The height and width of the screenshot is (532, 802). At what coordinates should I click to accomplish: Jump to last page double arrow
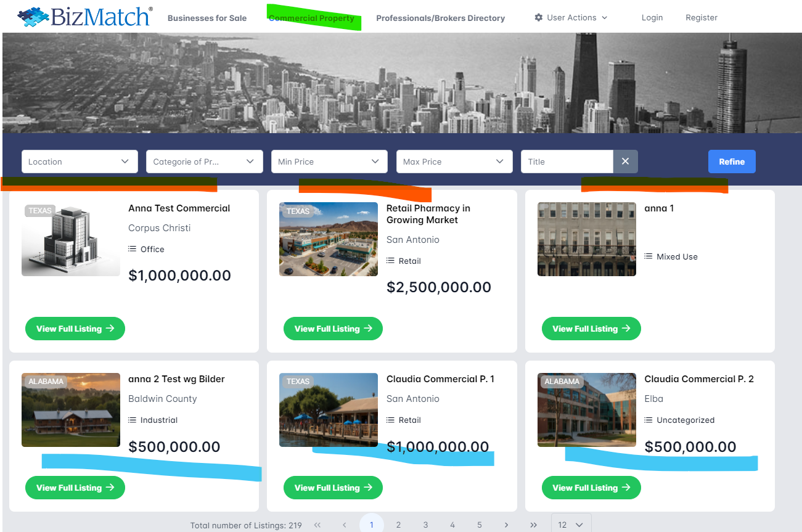[x=533, y=525]
